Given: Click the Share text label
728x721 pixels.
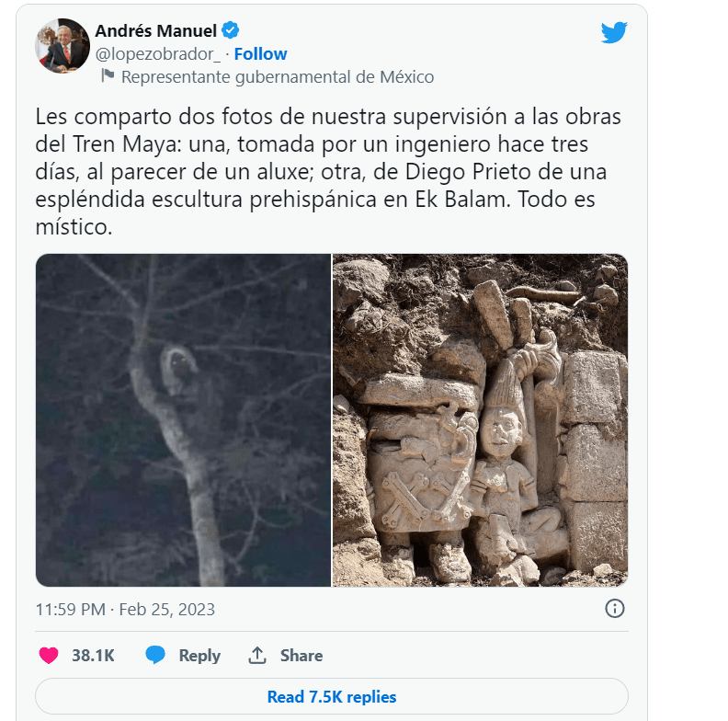Looking at the screenshot, I should click(x=301, y=655).
